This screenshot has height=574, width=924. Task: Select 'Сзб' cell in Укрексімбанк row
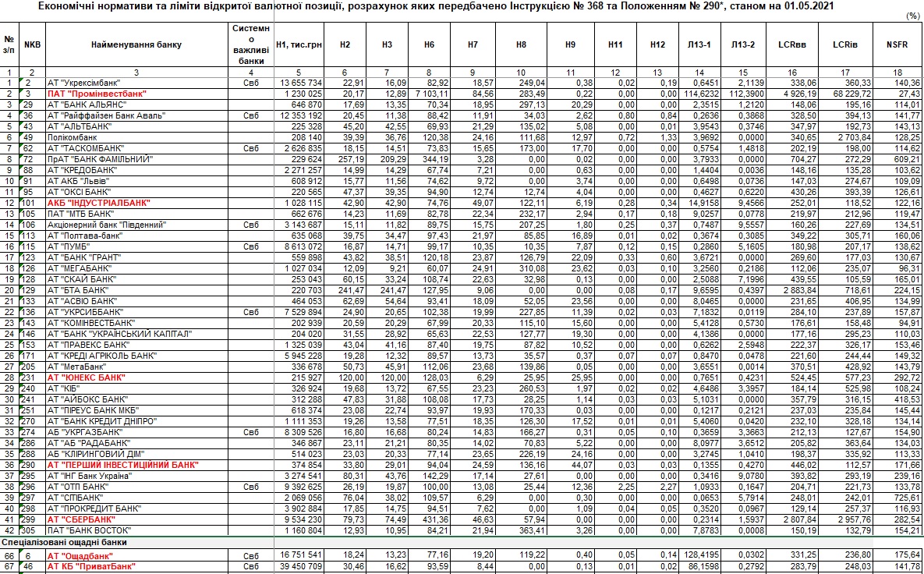pos(251,83)
